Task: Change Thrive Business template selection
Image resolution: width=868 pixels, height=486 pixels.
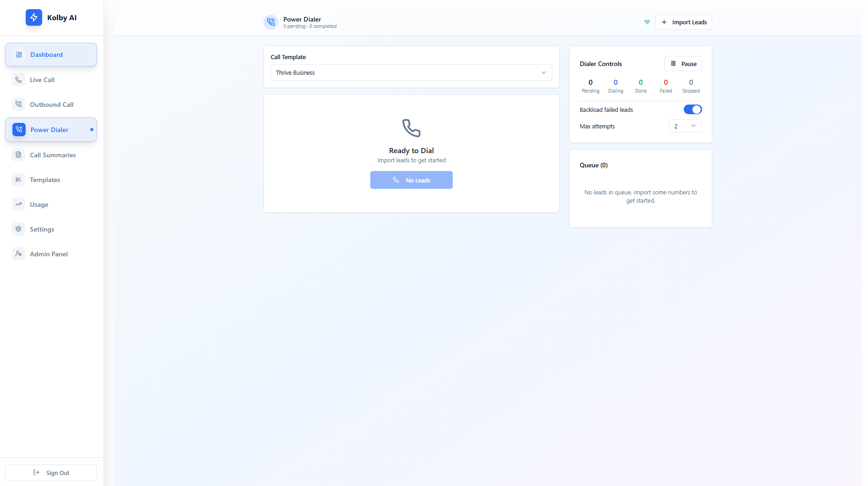Action: point(411,72)
